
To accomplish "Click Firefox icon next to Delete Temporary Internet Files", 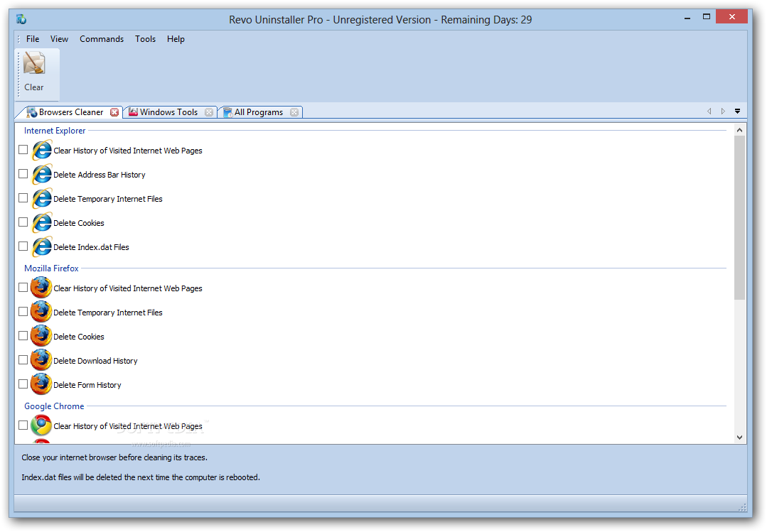I will [x=41, y=312].
